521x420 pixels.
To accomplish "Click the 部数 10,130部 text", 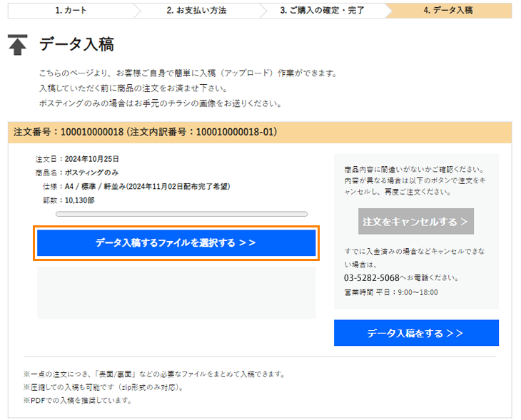I will click(x=67, y=200).
